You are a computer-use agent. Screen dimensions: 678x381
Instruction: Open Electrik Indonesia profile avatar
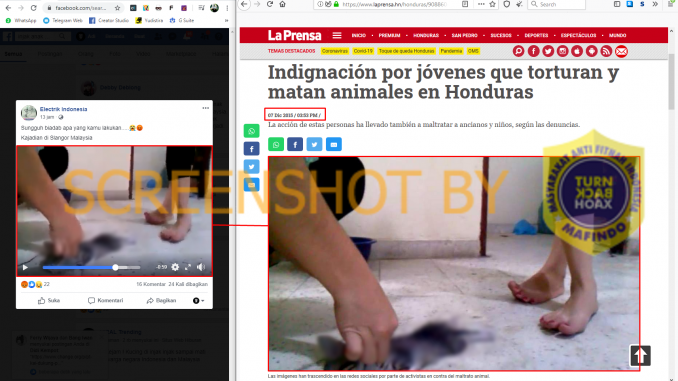click(29, 113)
